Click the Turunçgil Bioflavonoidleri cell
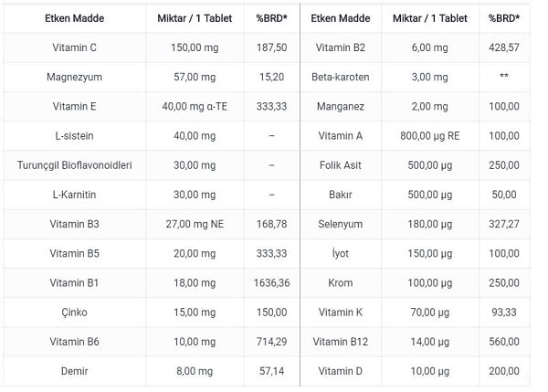 pos(75,165)
